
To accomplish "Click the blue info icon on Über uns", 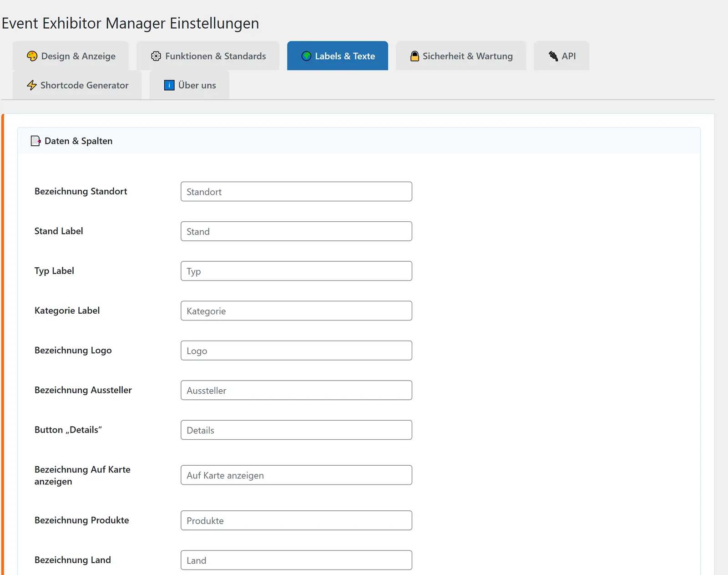I will pos(169,85).
